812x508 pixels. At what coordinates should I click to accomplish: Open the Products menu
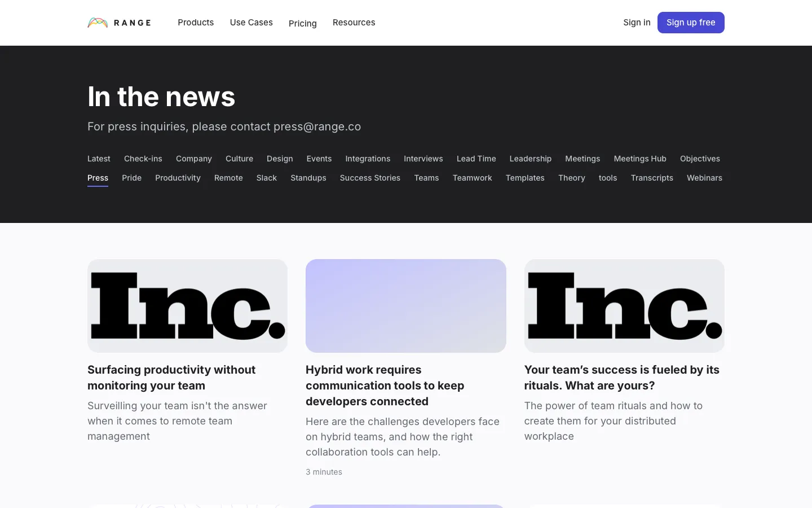pos(196,23)
